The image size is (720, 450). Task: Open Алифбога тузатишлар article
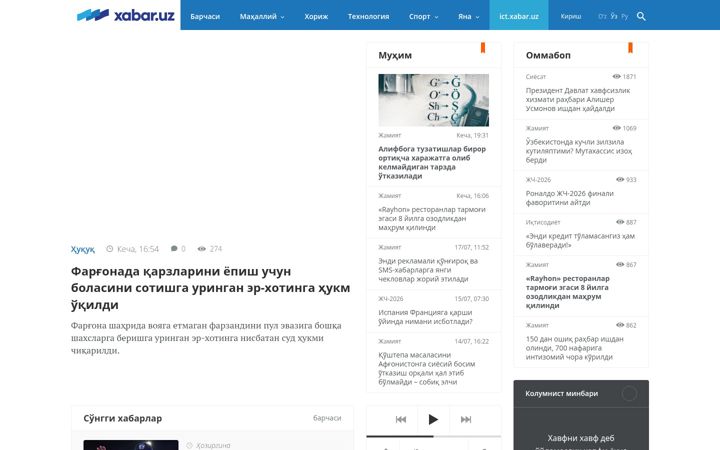click(x=432, y=162)
